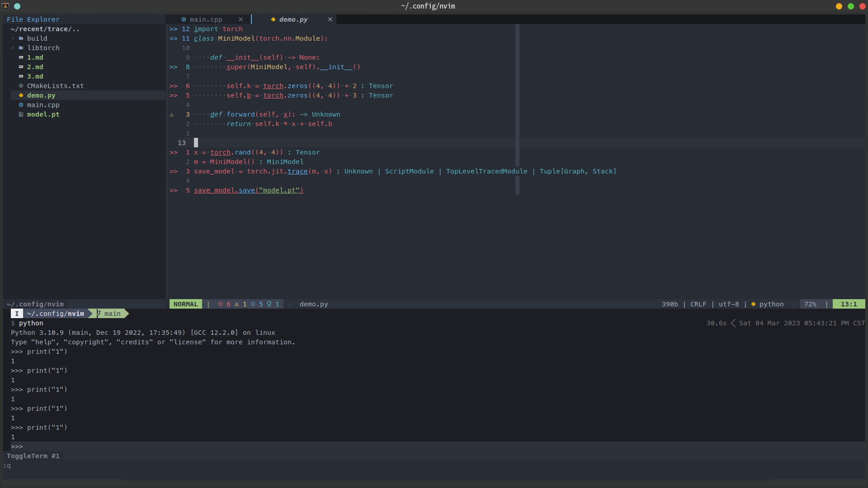This screenshot has height=488, width=868.
Task: Click the python filetype icon in statusline
Action: pos(753,304)
